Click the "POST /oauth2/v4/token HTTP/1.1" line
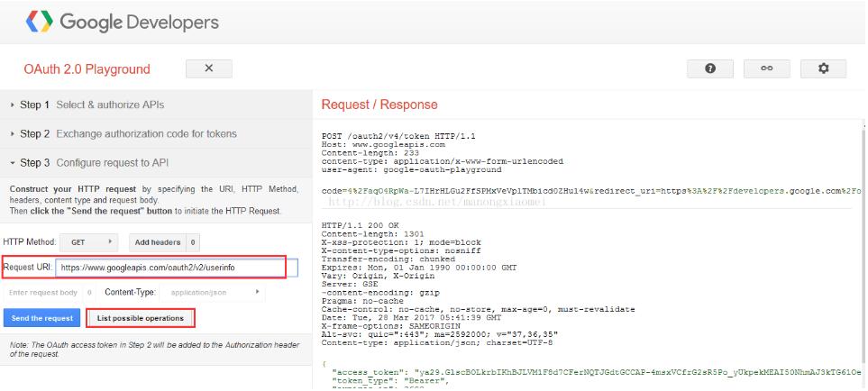 point(398,136)
